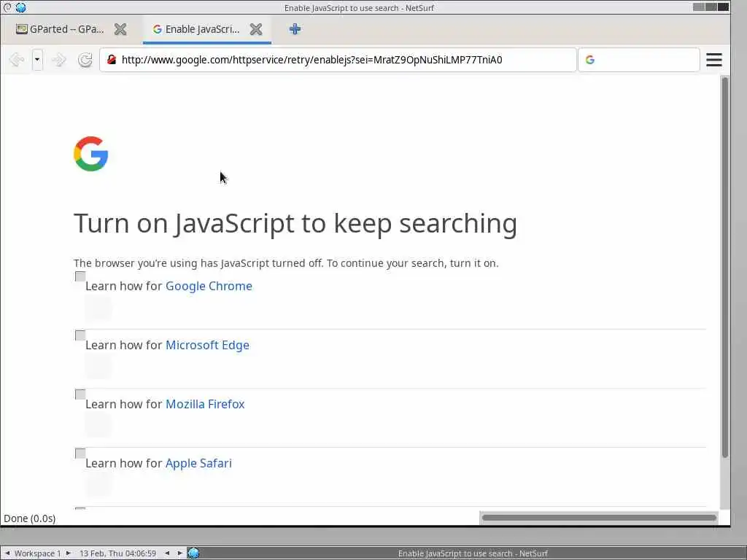Click the Done (0.0s) status text
This screenshot has height=560, width=747.
(29, 518)
